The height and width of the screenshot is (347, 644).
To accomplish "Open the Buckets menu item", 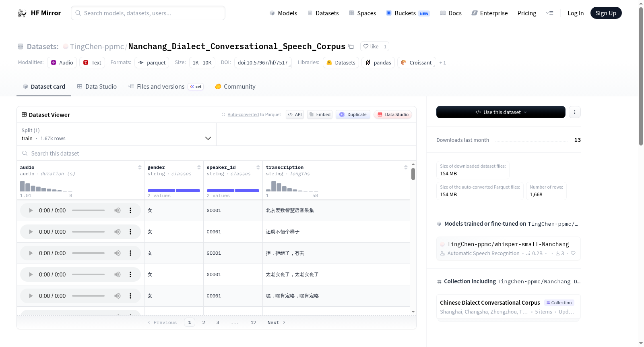I will click(x=408, y=13).
